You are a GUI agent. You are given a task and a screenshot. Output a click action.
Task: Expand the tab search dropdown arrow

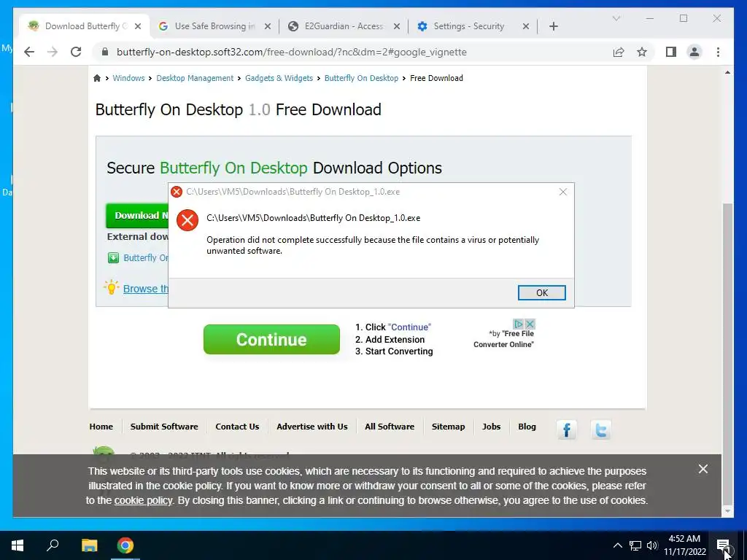pyautogui.click(x=616, y=18)
